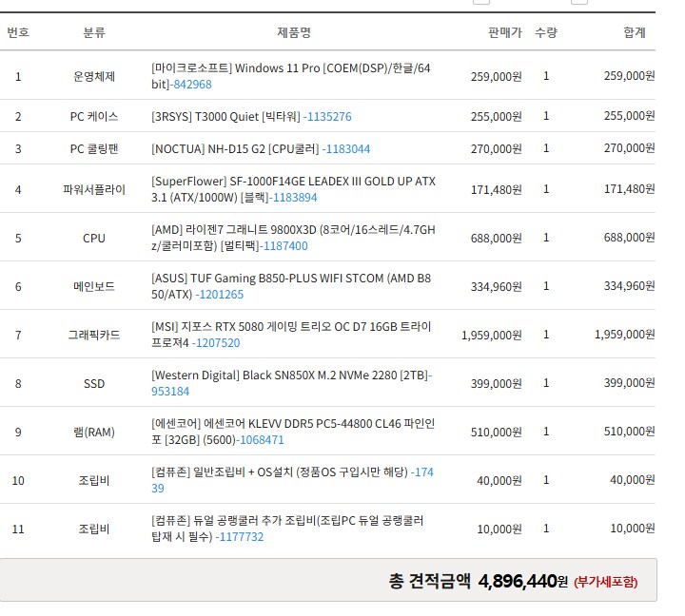
Task: Open product code link 1183894
Action: pyautogui.click(x=295, y=198)
